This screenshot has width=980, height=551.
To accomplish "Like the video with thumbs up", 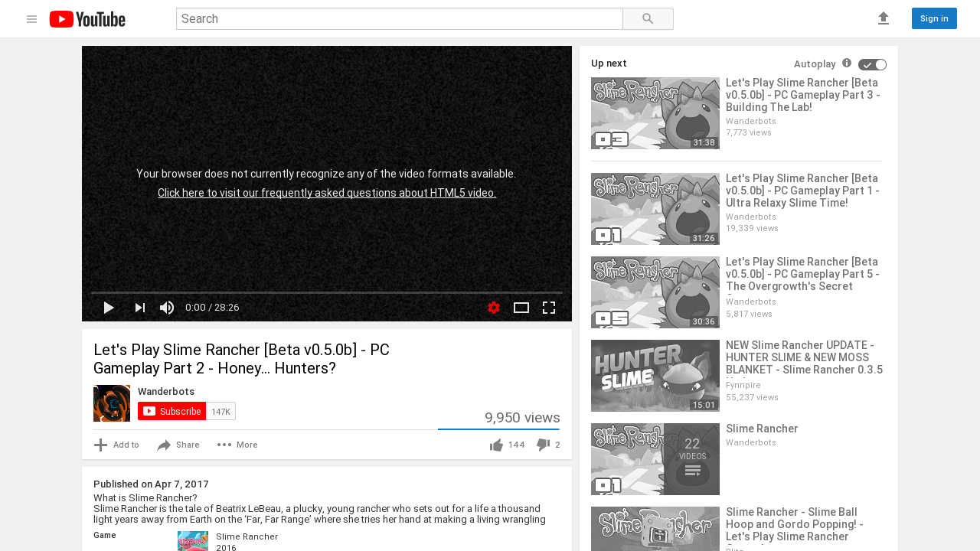I will pyautogui.click(x=507, y=445).
